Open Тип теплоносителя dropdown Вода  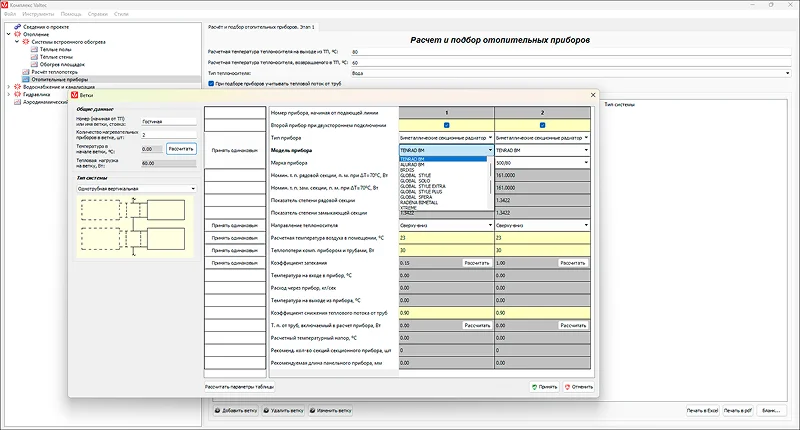tap(571, 73)
